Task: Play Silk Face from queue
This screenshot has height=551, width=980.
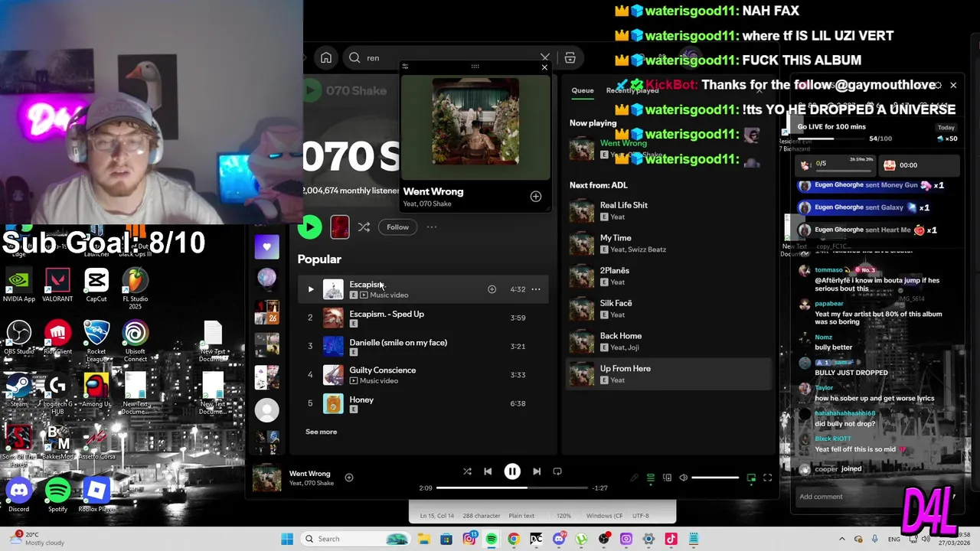Action: pos(668,308)
